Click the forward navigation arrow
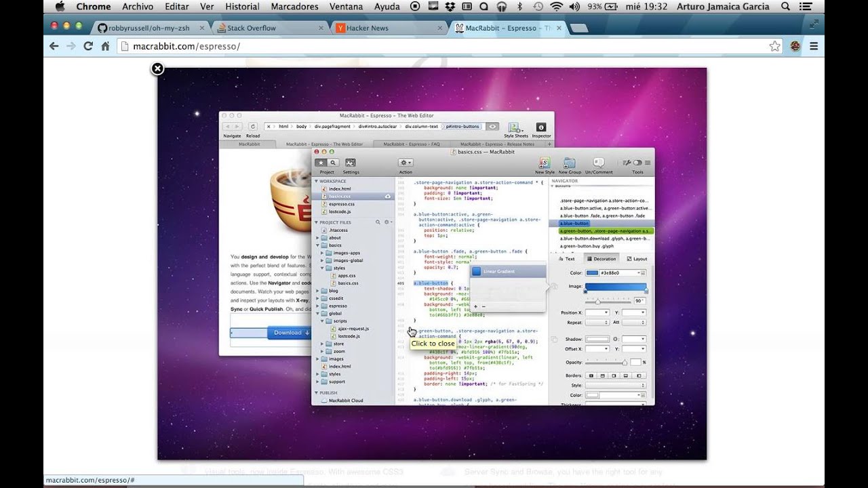 point(71,46)
